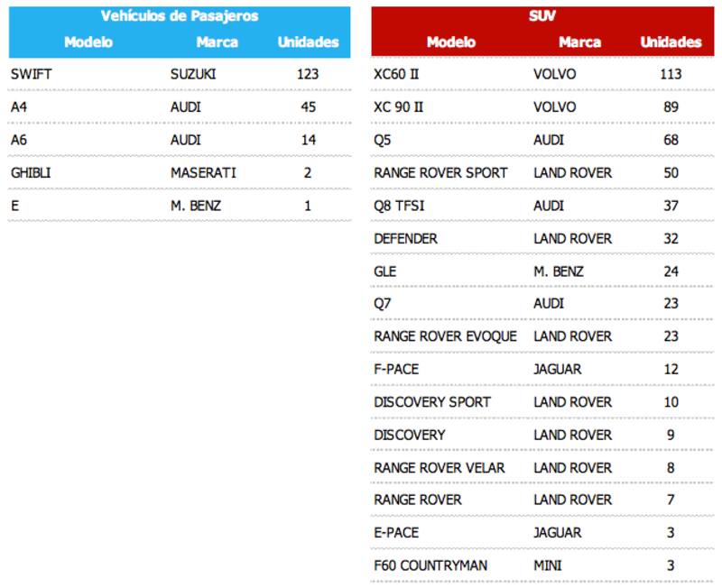This screenshot has width=722, height=588.
Task: Select the F-PACE model cell
Action: coord(396,369)
